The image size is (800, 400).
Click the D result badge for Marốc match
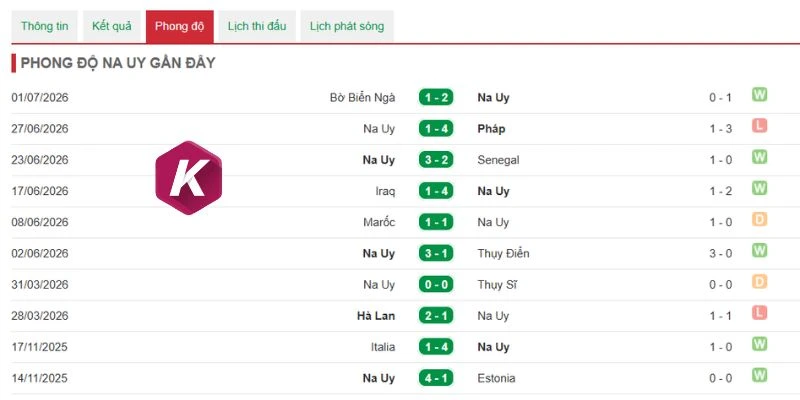(759, 219)
